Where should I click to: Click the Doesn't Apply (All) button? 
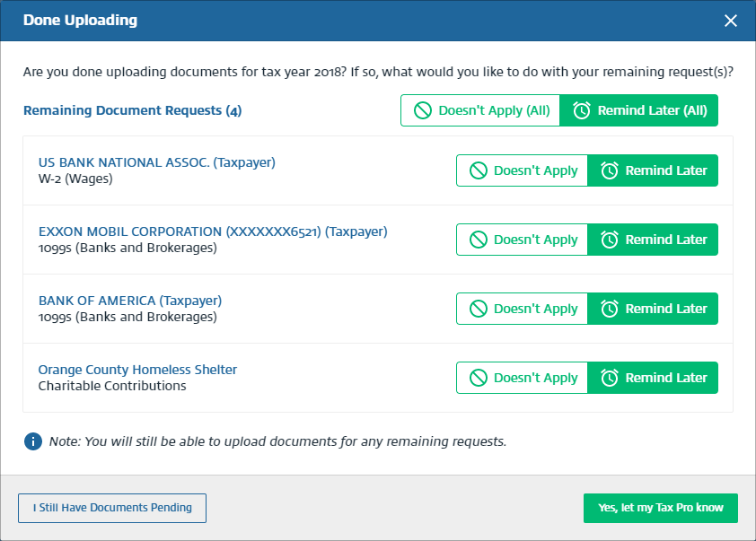pyautogui.click(x=480, y=110)
